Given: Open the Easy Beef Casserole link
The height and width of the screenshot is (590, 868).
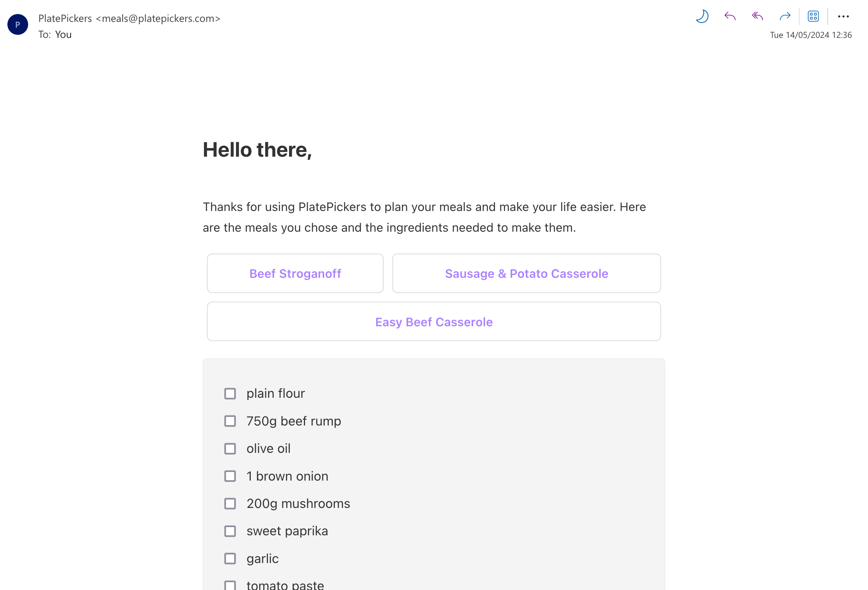Looking at the screenshot, I should (434, 322).
